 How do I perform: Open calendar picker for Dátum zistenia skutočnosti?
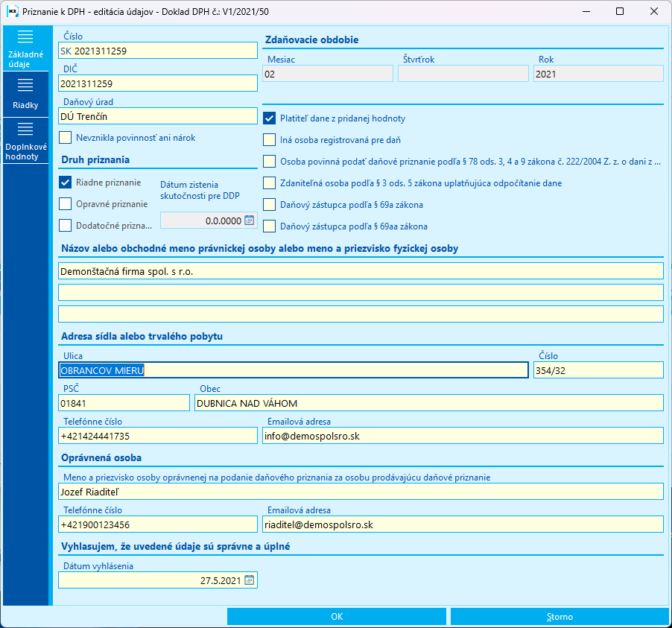tap(249, 221)
